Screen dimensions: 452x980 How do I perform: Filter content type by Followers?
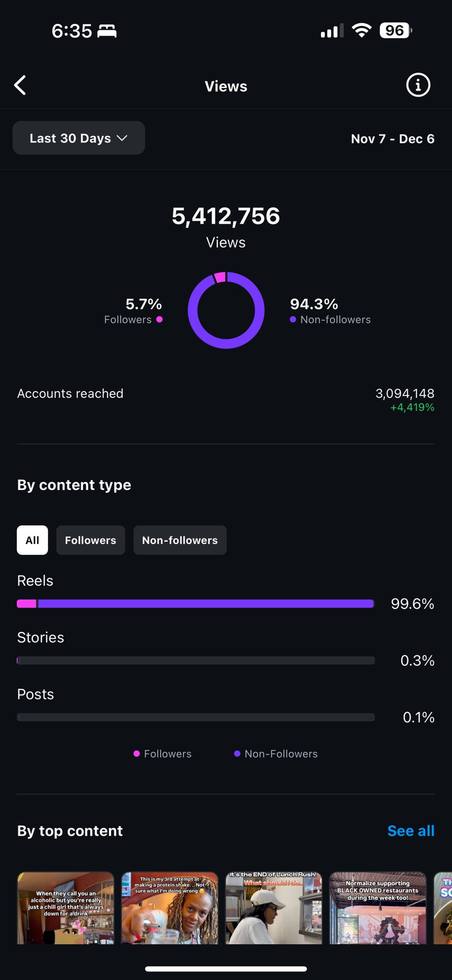91,540
